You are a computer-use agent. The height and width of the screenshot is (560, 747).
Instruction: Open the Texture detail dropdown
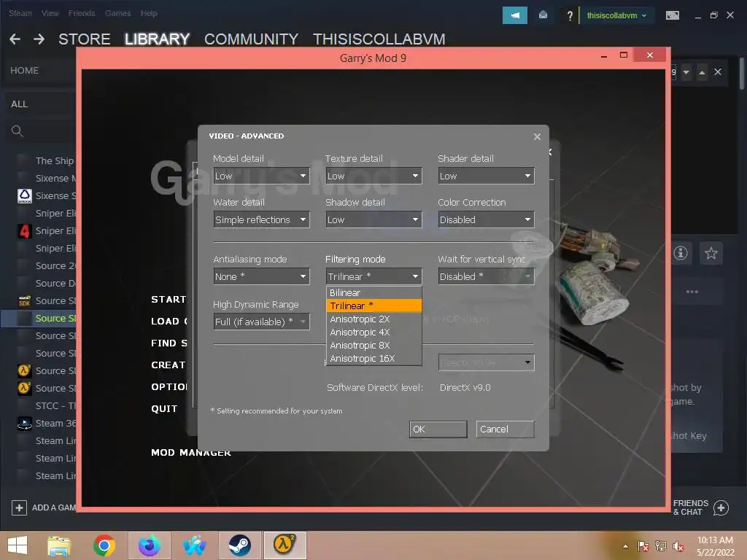pos(373,176)
